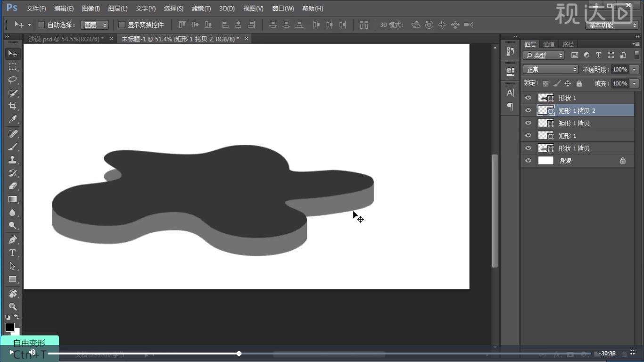Select the Horizontal Type tool
The width and height of the screenshot is (644, 362).
click(13, 253)
